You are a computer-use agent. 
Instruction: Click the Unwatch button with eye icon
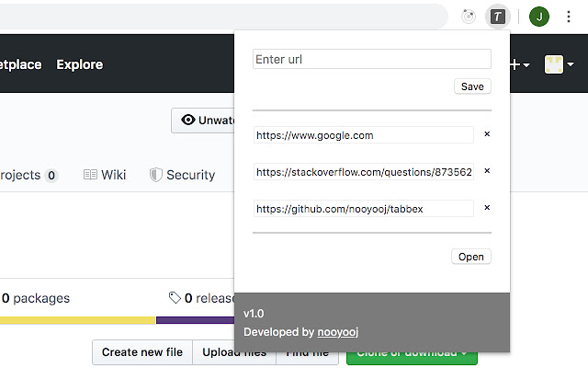203,121
